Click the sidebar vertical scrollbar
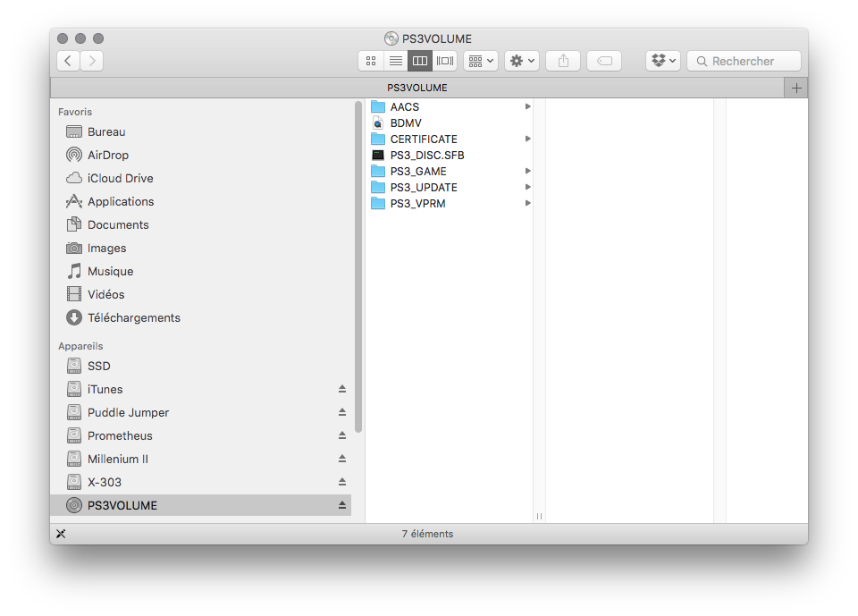The height and width of the screenshot is (616, 858). pyautogui.click(x=358, y=266)
